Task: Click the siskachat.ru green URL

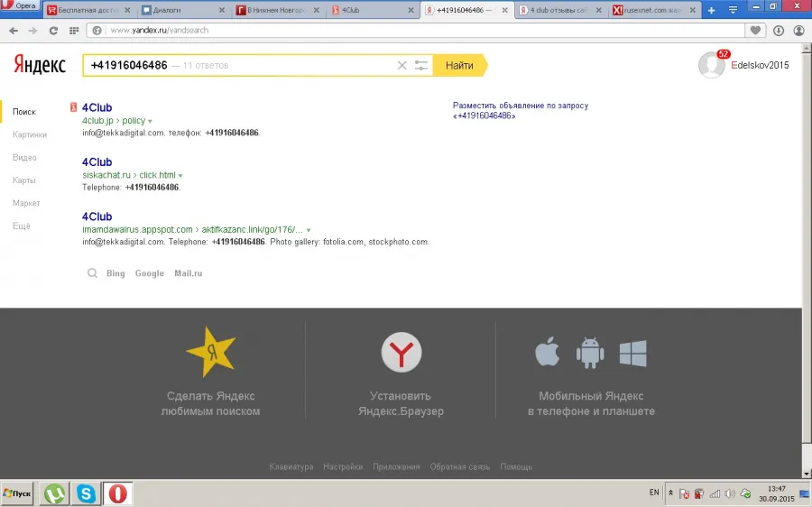Action: click(x=106, y=175)
